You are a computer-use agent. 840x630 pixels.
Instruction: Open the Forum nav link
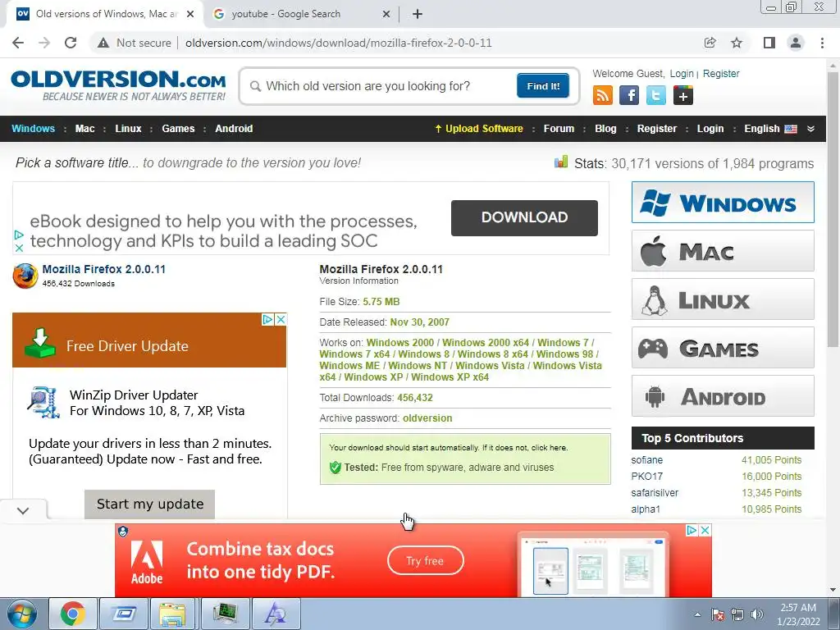click(x=559, y=129)
